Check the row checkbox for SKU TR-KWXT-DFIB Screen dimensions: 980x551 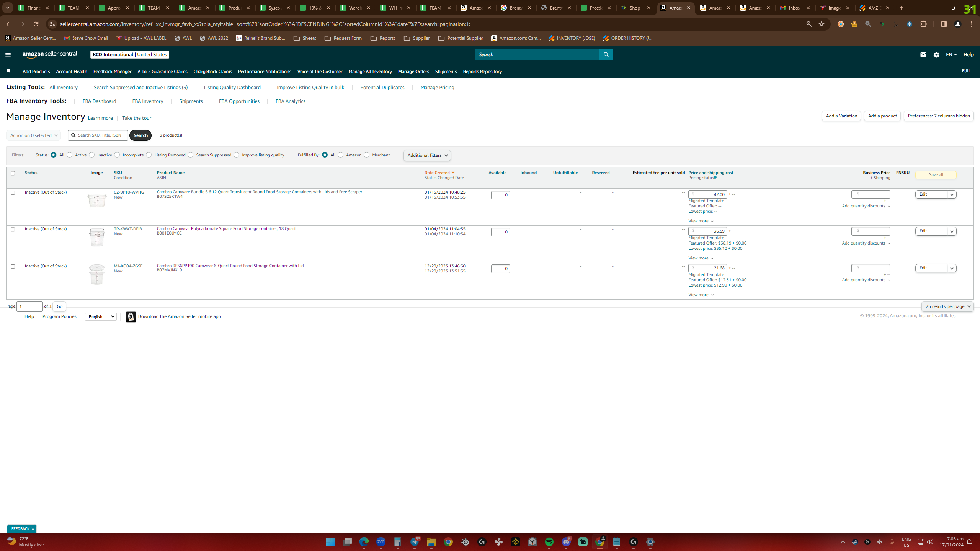pos(13,230)
